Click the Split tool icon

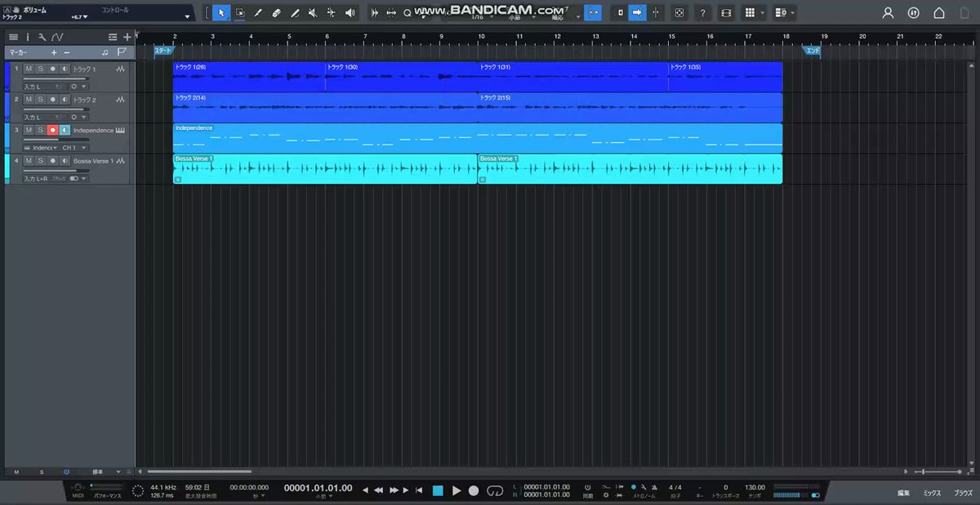[x=257, y=13]
